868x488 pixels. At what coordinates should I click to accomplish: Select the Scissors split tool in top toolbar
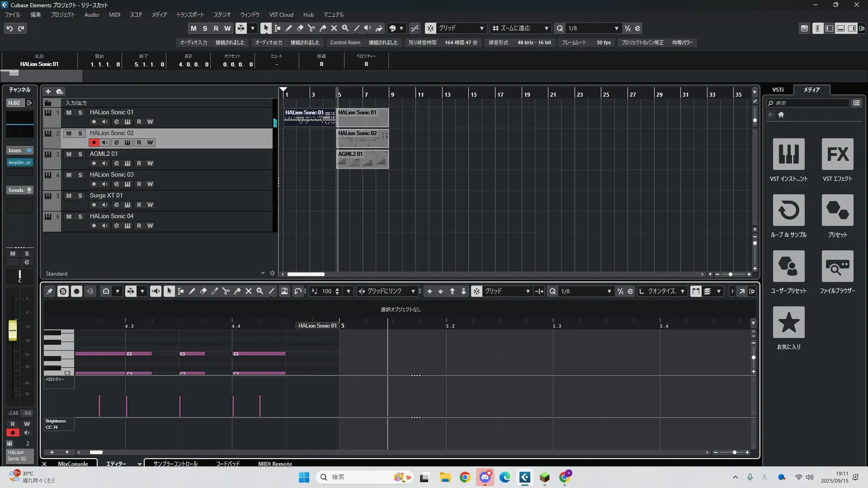(311, 28)
